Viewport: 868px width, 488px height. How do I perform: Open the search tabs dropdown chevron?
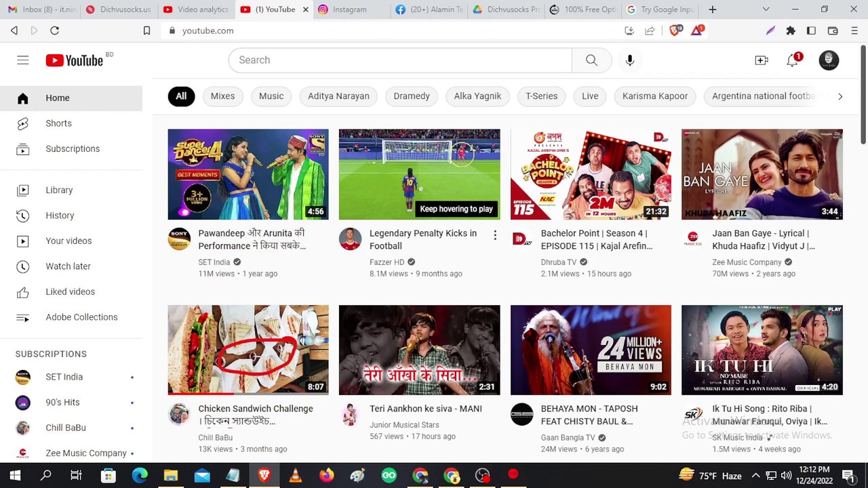click(766, 9)
